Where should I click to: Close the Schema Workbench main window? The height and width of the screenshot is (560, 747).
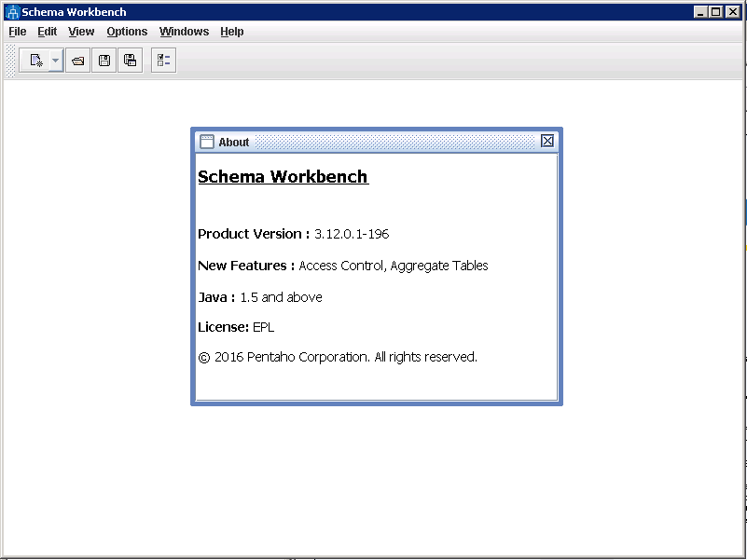click(x=733, y=12)
